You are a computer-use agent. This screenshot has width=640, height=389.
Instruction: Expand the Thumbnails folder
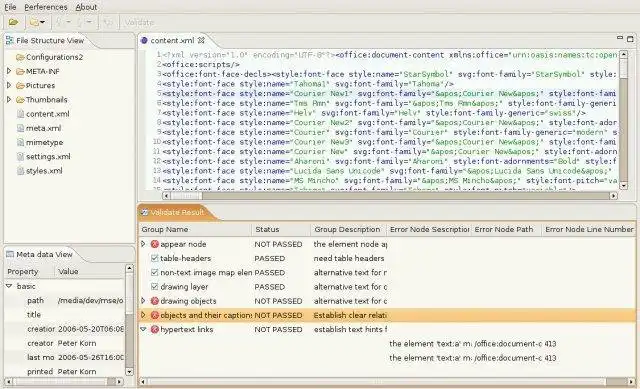[9, 100]
